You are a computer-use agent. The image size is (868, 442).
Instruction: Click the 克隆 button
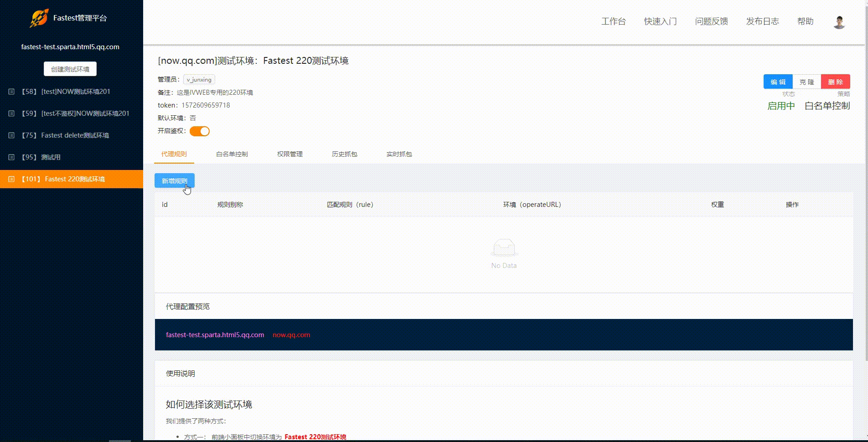pos(807,82)
